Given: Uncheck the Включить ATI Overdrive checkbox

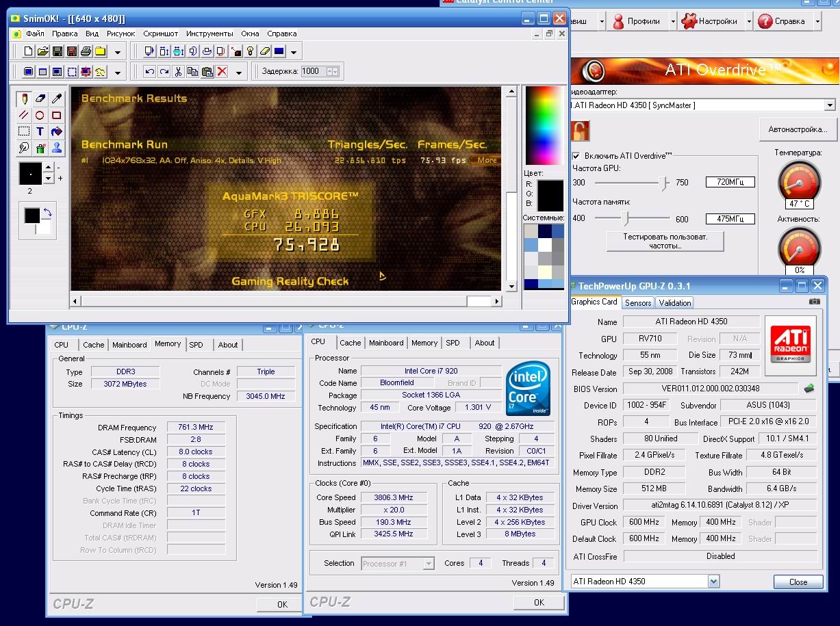Looking at the screenshot, I should 576,156.
